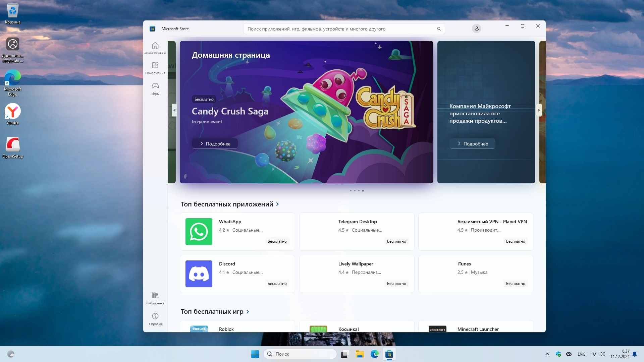Open Microsoft Edge from the taskbar
This screenshot has height=362, width=644.
coord(374,354)
